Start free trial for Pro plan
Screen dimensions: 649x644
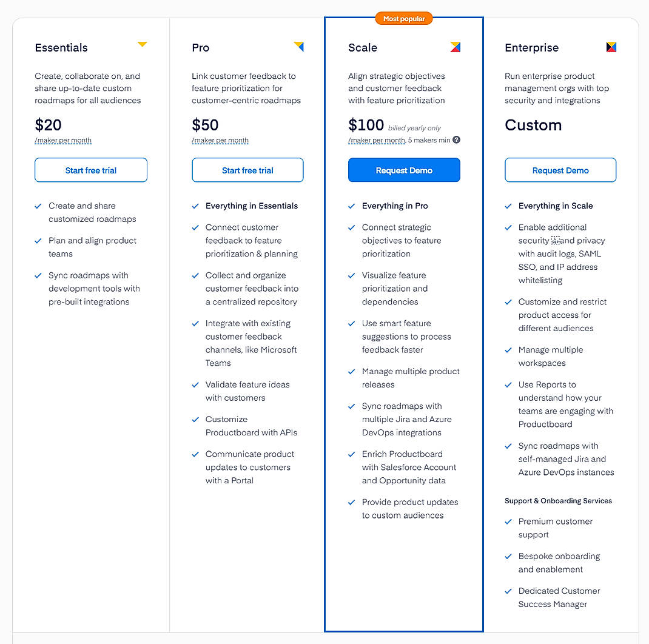coord(247,170)
